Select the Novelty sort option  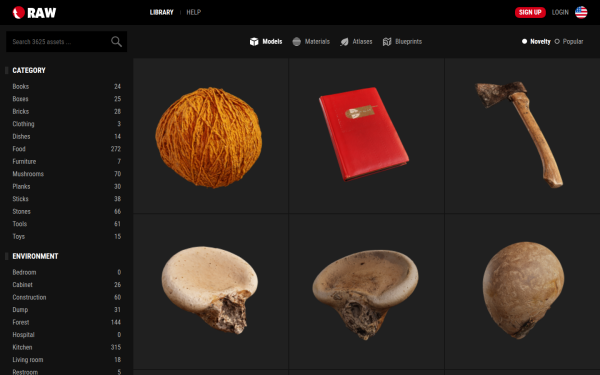click(536, 41)
